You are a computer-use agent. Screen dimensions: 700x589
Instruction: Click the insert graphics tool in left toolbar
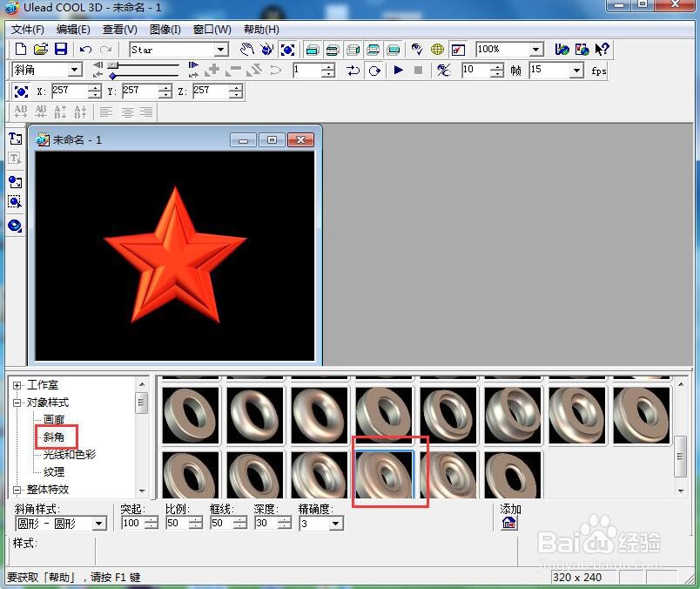tap(15, 181)
